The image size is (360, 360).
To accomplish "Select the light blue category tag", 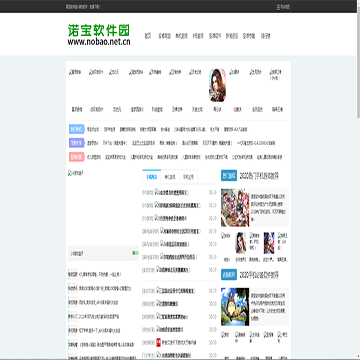I will coord(77,129).
